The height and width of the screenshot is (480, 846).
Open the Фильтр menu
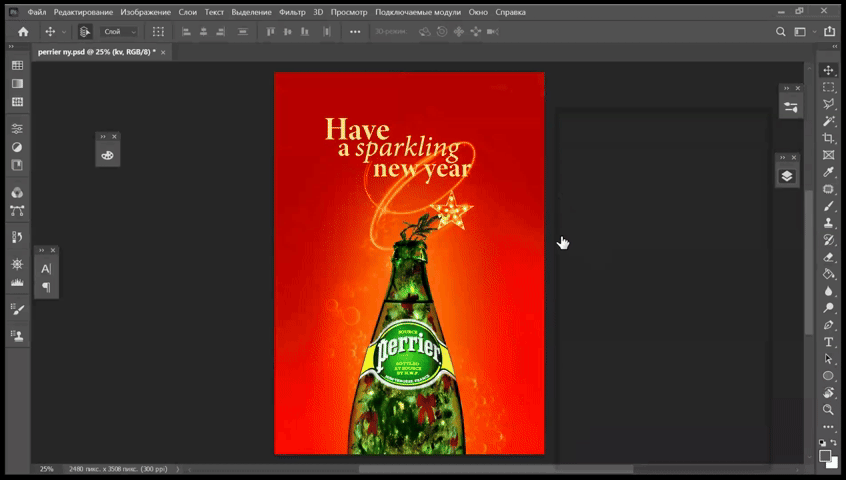[292, 12]
